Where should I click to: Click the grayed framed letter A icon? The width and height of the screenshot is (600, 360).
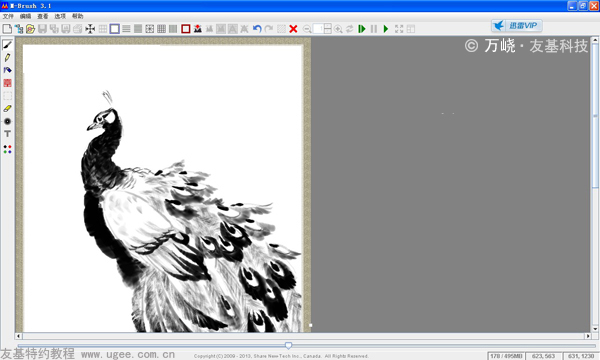coord(233,29)
